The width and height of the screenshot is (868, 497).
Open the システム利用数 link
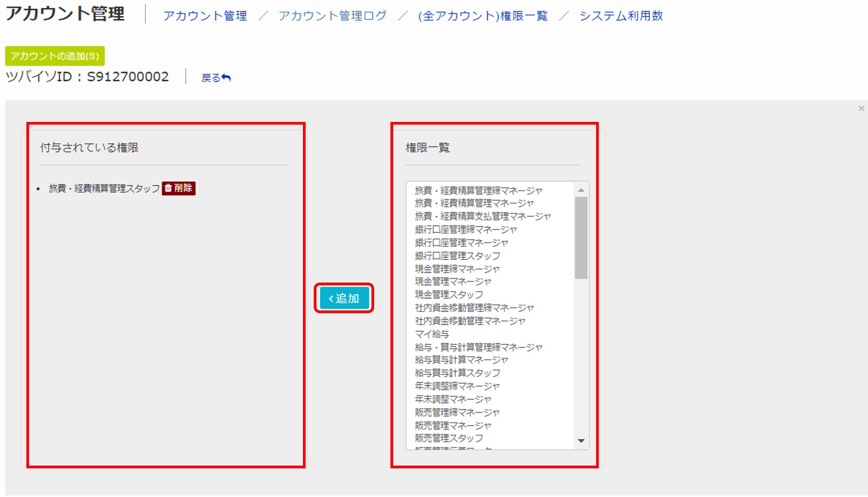(x=621, y=16)
